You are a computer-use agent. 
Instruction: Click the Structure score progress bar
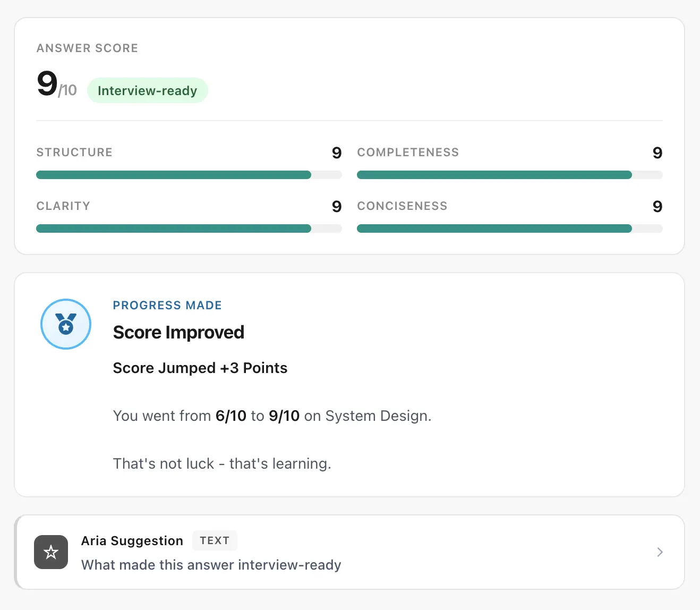(189, 175)
